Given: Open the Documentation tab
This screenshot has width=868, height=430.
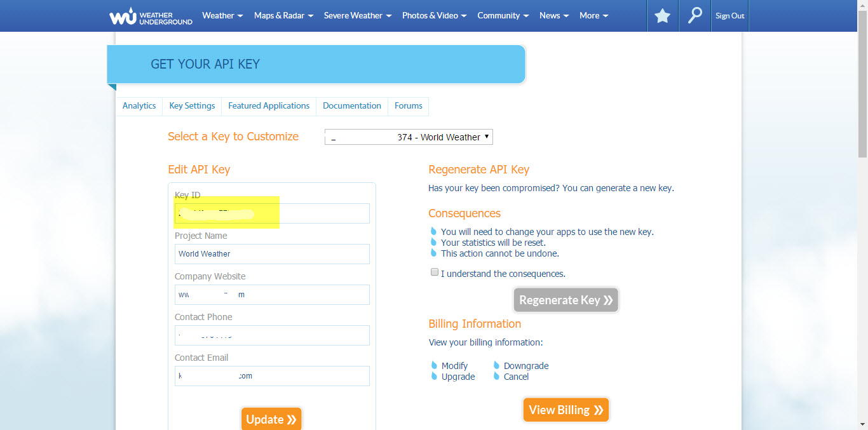Looking at the screenshot, I should point(352,106).
